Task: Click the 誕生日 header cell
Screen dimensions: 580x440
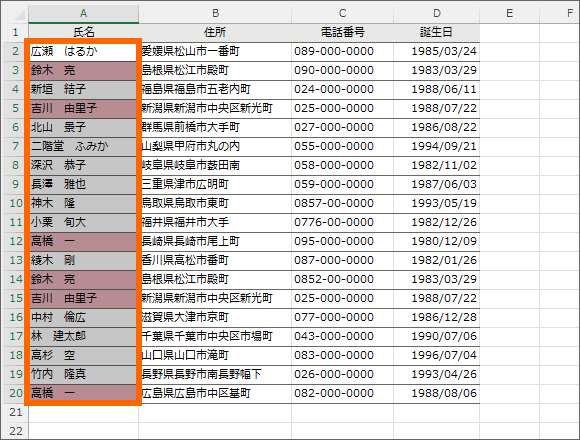Action: pyautogui.click(x=436, y=32)
